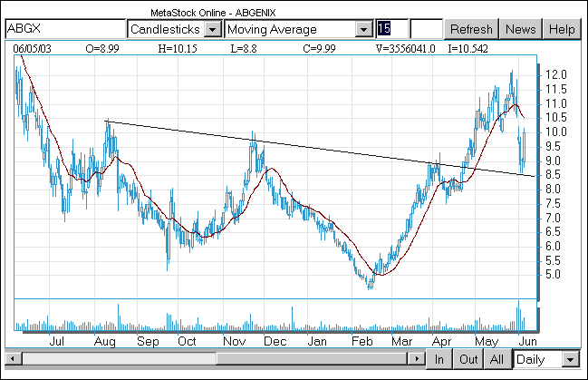
Task: Click the date 06/05/03 in data header
Action: click(32, 49)
